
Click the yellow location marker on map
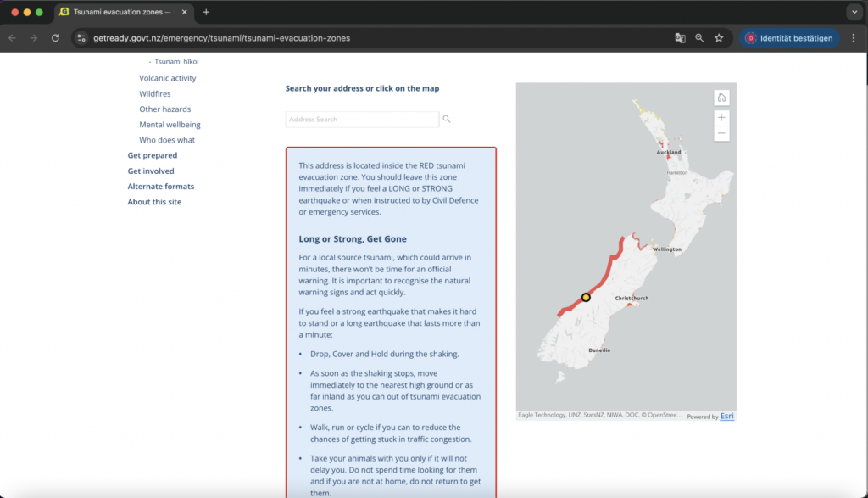tap(586, 297)
